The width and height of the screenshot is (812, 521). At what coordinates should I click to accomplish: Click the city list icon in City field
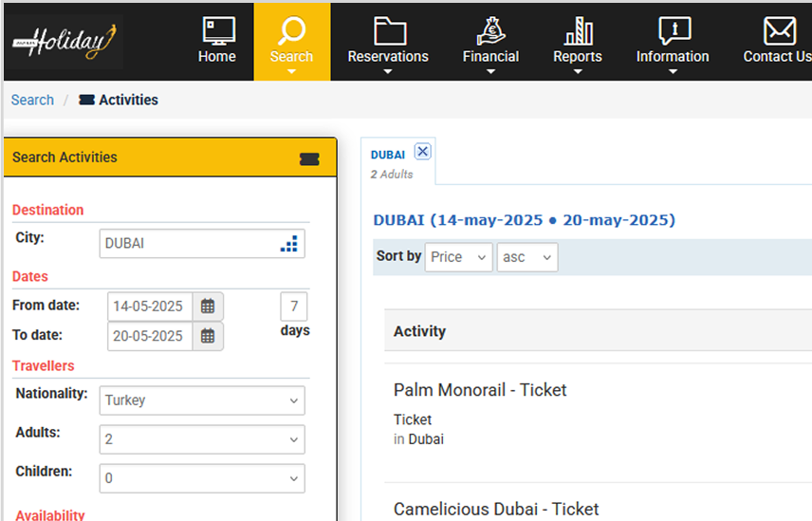tap(289, 243)
